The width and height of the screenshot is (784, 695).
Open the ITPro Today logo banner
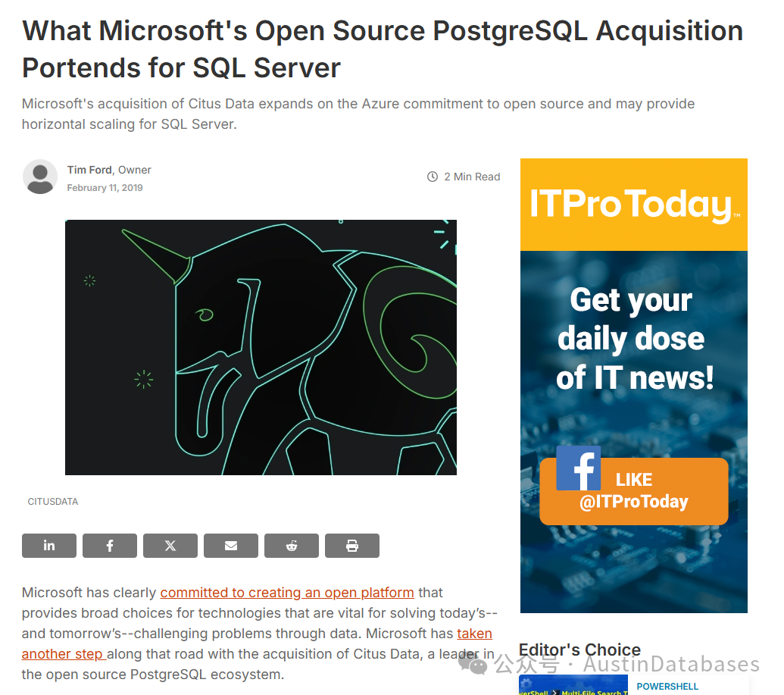(x=633, y=205)
